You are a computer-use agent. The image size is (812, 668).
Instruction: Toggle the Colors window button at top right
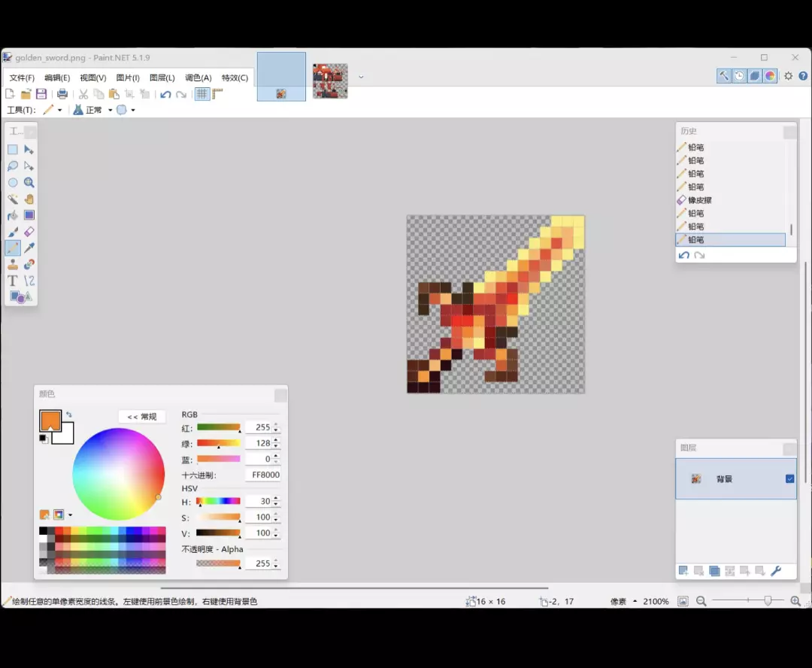click(x=770, y=76)
